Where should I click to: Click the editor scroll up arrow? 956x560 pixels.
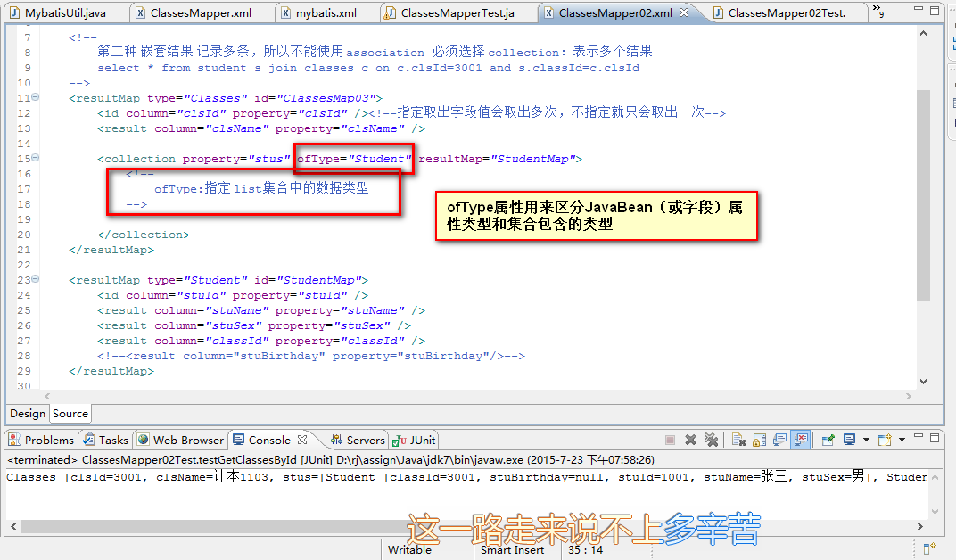coord(923,34)
